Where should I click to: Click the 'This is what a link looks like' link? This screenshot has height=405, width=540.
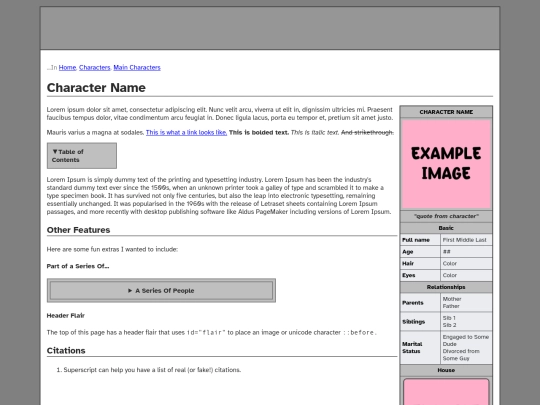point(186,133)
